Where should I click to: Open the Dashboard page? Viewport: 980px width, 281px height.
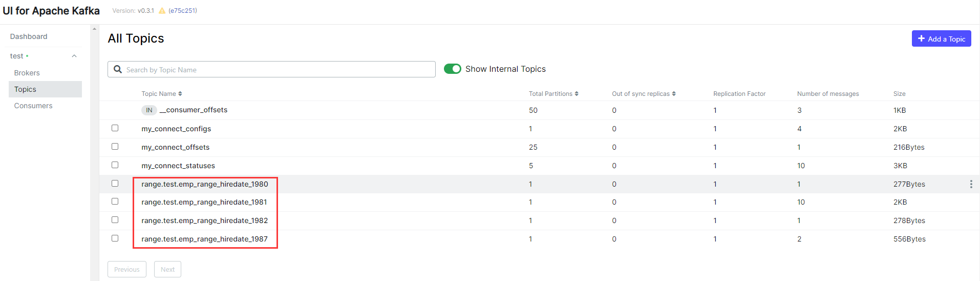(x=29, y=36)
